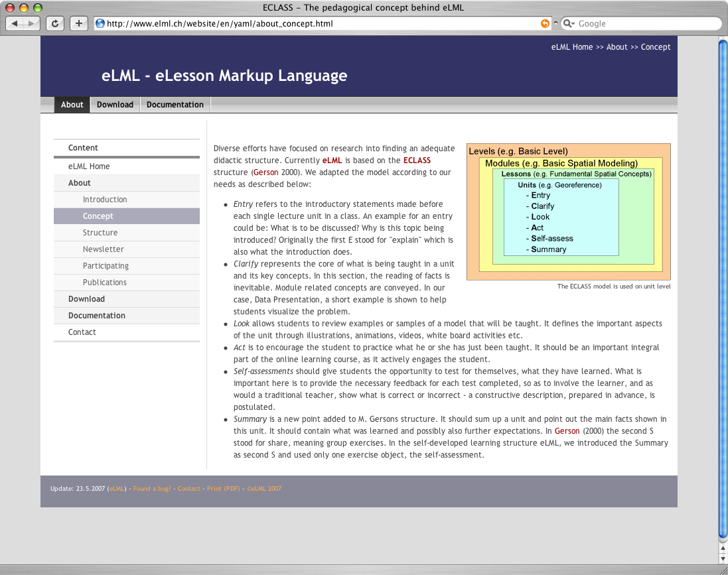Click About in the breadcrumb trail
The height and width of the screenshot is (575, 728).
(617, 47)
